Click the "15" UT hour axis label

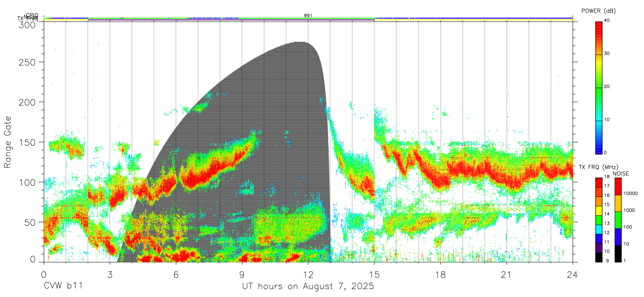tap(374, 274)
